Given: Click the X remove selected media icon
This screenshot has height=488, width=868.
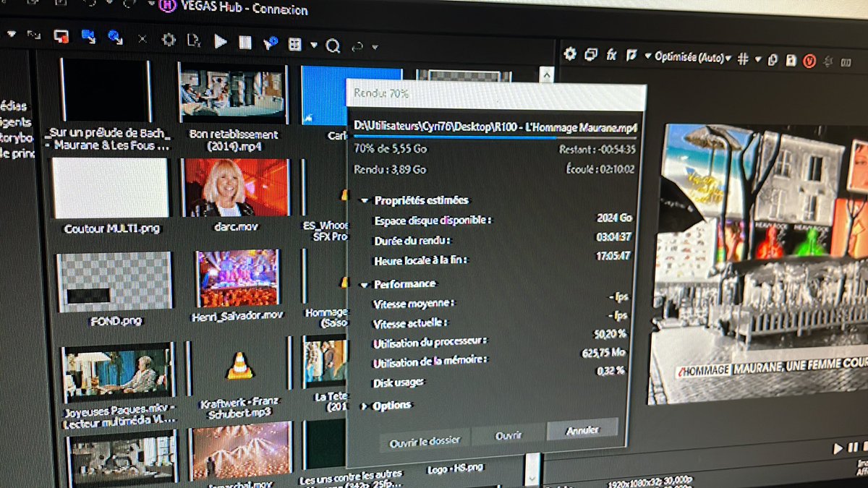Looking at the screenshot, I should click(x=142, y=39).
